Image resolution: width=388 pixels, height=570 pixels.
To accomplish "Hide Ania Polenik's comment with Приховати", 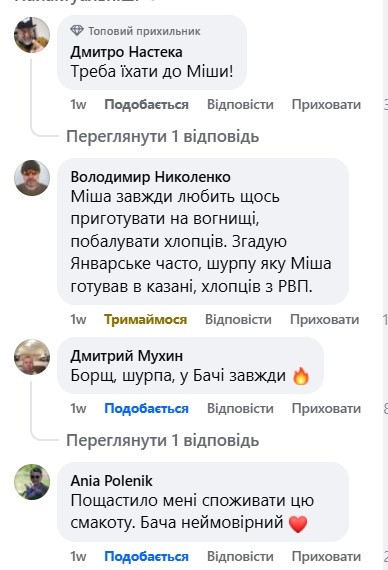I will (x=326, y=557).
